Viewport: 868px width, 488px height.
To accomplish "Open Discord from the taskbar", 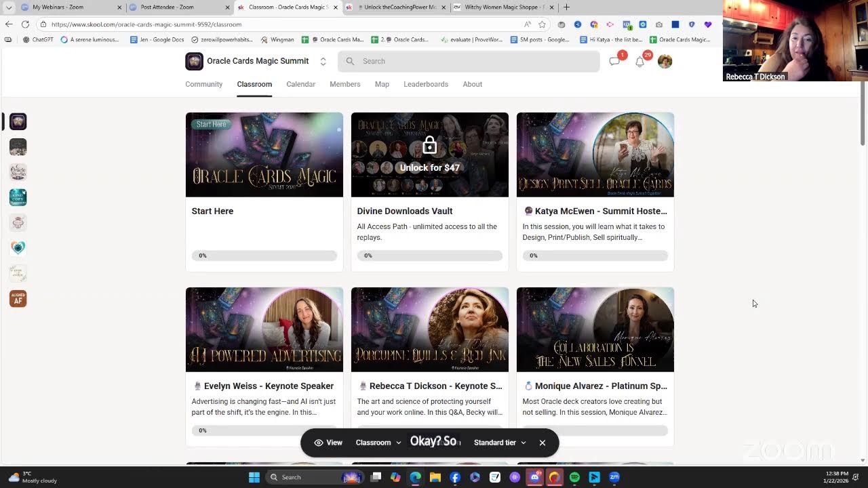I will coord(534,477).
